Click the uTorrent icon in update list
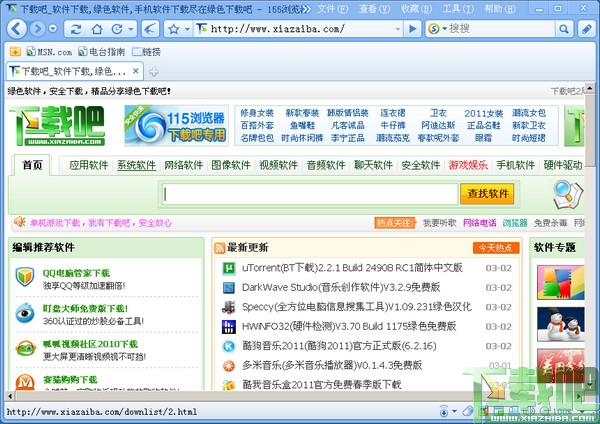Screen dimensions: 600x424 tap(229, 268)
